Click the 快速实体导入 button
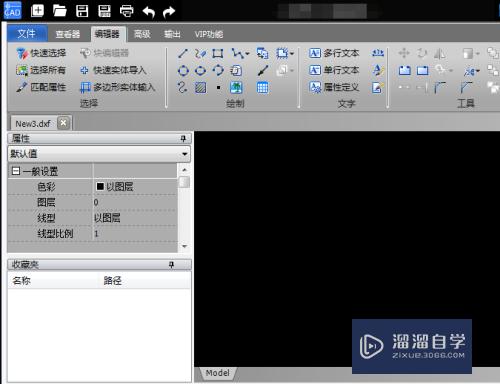 114,70
